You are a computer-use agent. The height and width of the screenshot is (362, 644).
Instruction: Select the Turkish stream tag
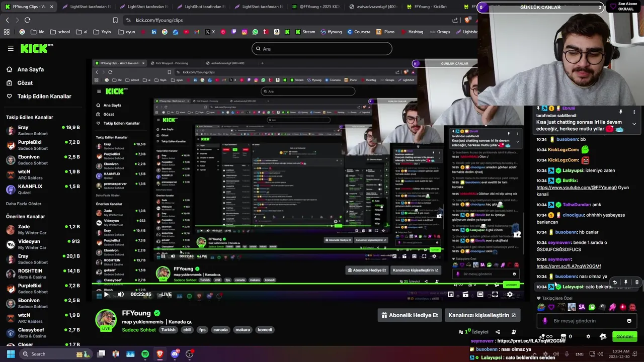click(169, 330)
